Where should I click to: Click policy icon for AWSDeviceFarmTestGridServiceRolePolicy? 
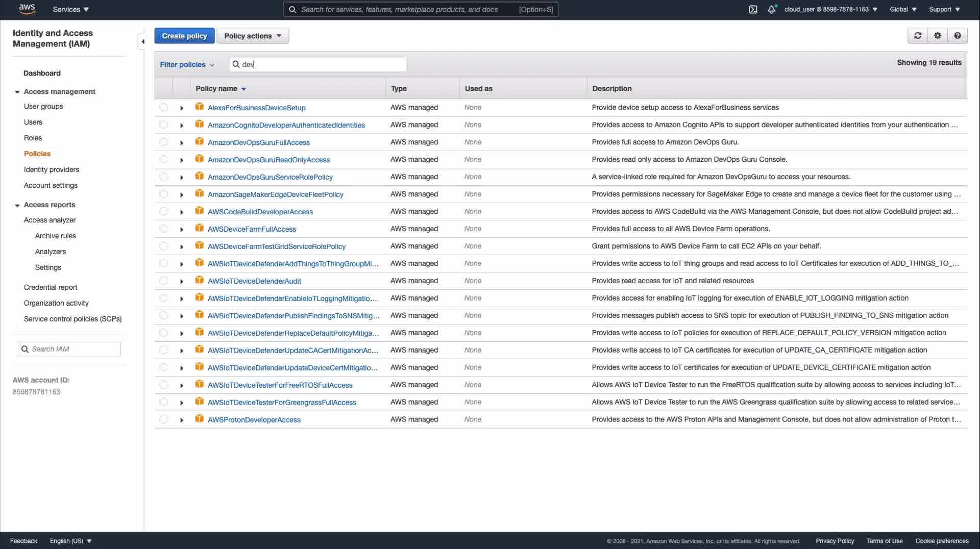coord(200,246)
